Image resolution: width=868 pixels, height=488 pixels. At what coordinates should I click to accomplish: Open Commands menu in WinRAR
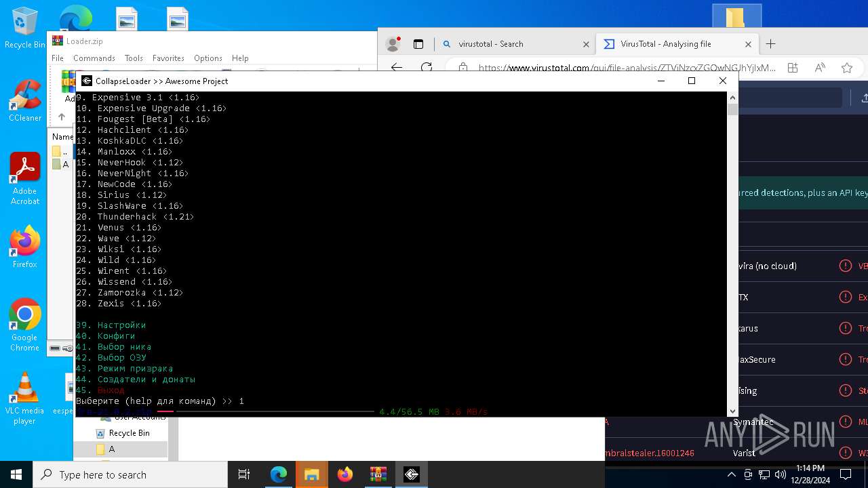(x=94, y=58)
